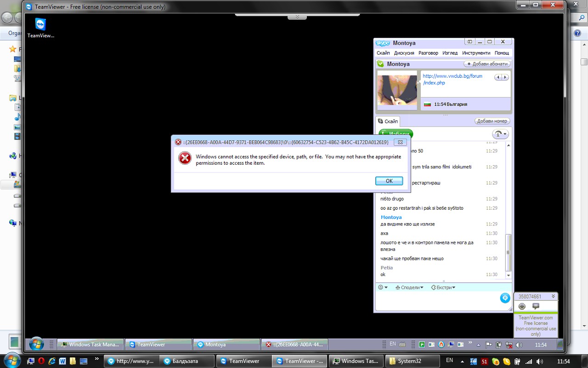
Task: Click the local system tray volume icon
Action: click(540, 362)
